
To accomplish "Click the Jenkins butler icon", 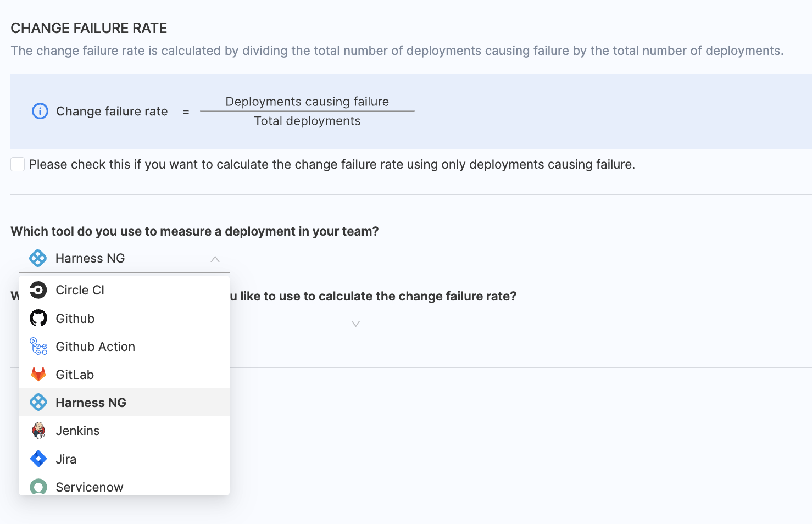I will pyautogui.click(x=38, y=431).
